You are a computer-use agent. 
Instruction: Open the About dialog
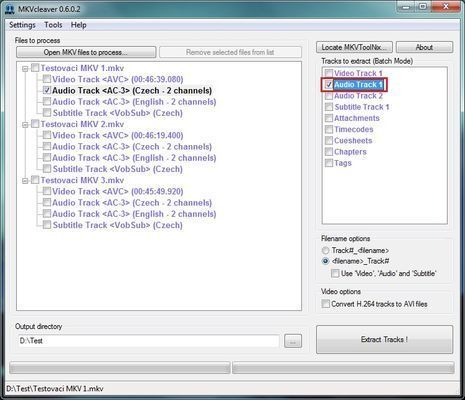pyautogui.click(x=424, y=47)
